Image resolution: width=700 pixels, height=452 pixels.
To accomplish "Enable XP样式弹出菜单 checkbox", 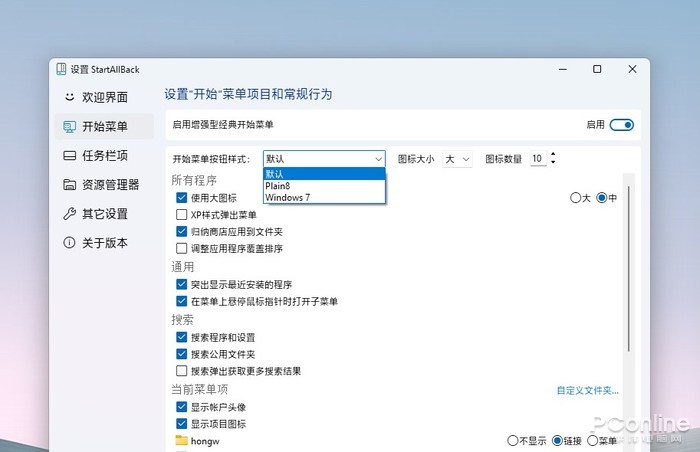I will click(181, 215).
